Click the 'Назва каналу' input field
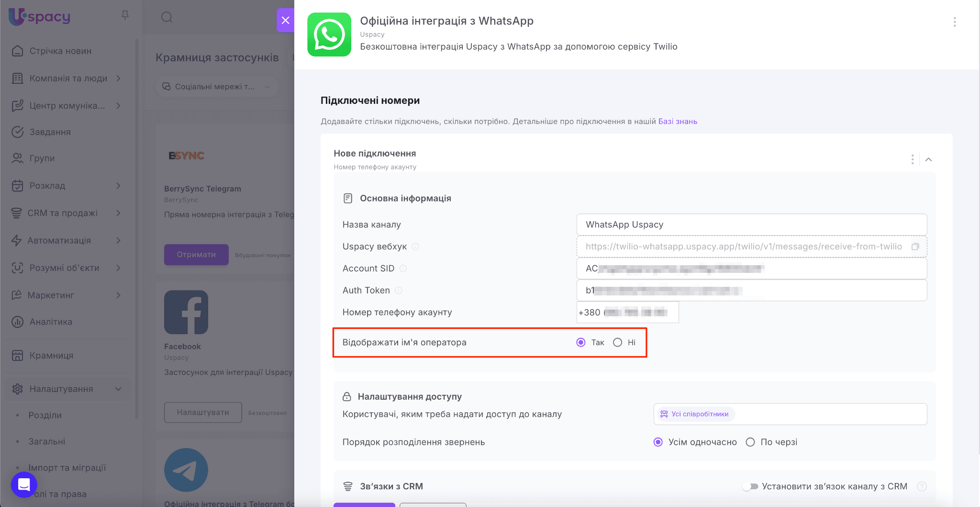The width and height of the screenshot is (980, 507). tap(751, 225)
